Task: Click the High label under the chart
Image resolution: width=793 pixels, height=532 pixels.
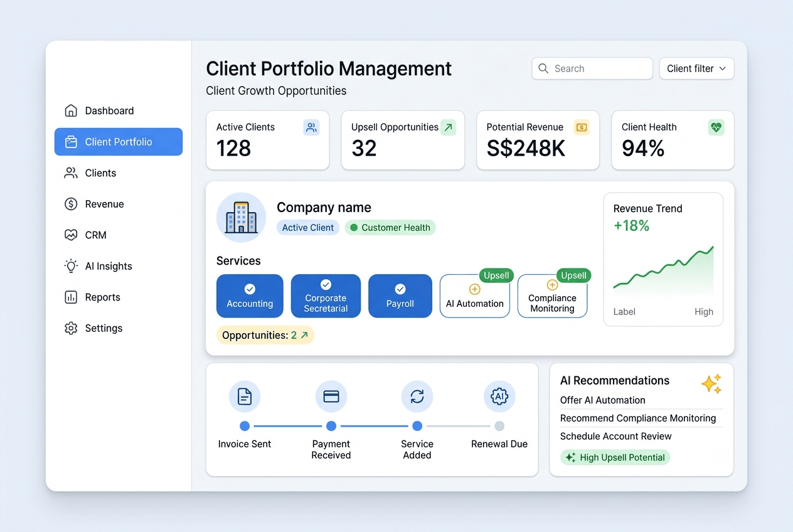Action: (704, 312)
